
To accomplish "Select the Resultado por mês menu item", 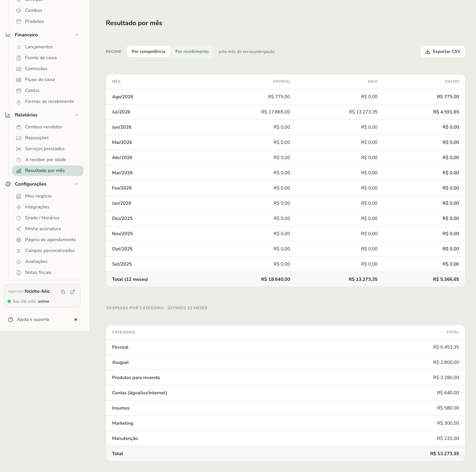I will (x=48, y=171).
